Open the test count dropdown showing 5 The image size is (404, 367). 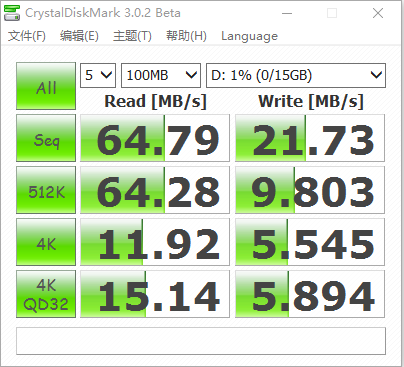98,75
